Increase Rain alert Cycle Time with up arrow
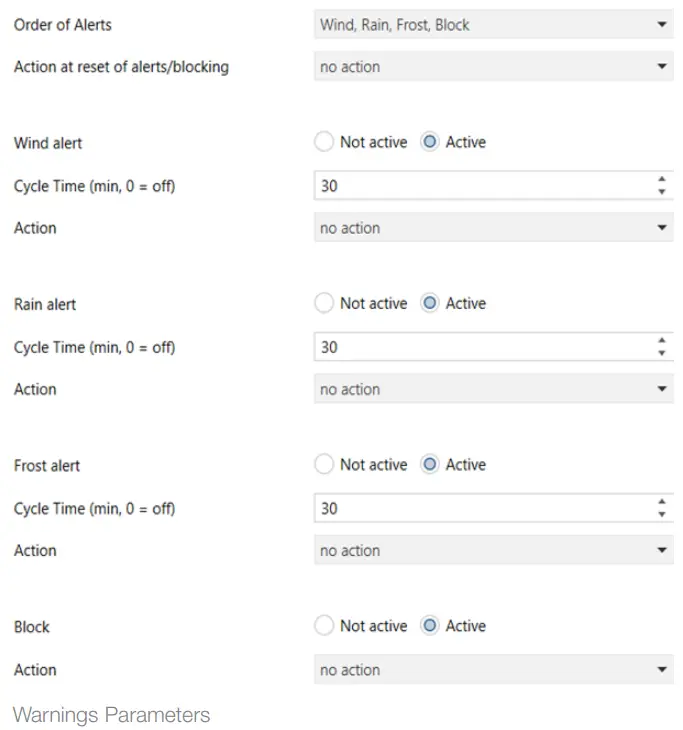This screenshot has height=730, width=683. (661, 341)
